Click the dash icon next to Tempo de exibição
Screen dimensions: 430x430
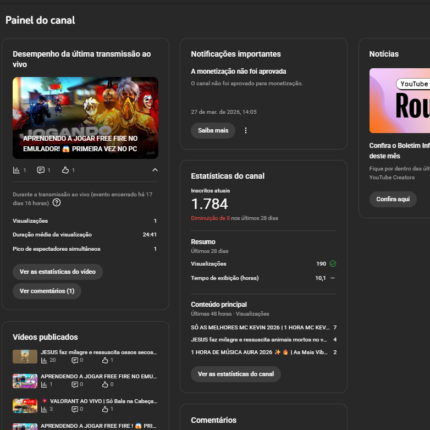333,278
